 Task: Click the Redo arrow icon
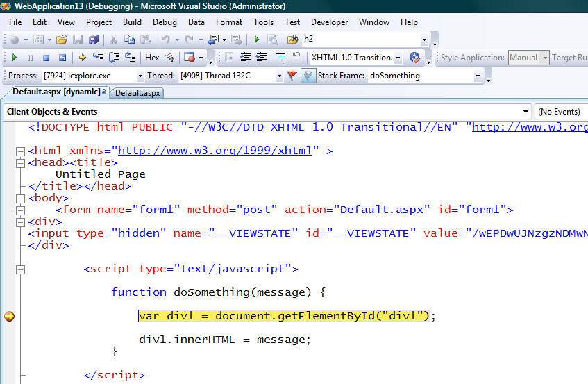point(190,40)
